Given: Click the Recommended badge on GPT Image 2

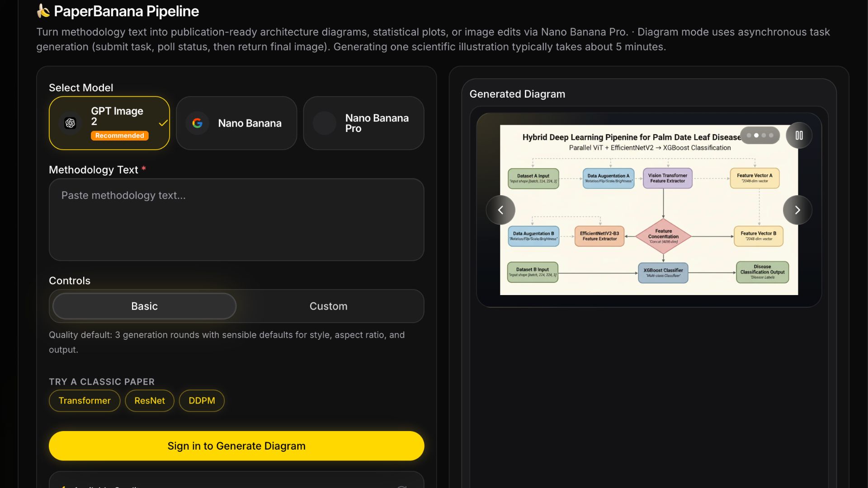Looking at the screenshot, I should (120, 136).
